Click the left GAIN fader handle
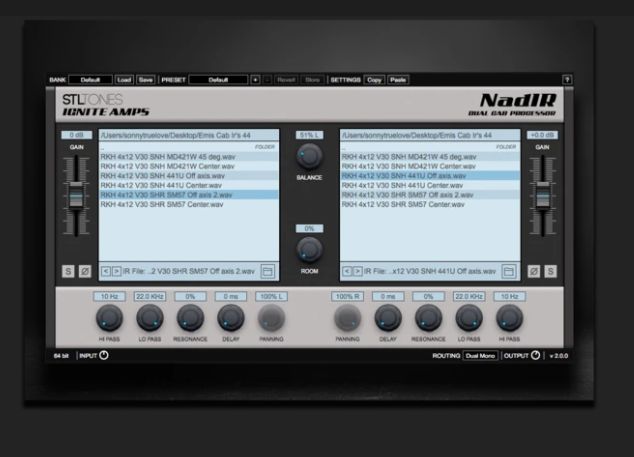Viewport: 634px width, 457px height. [x=76, y=196]
